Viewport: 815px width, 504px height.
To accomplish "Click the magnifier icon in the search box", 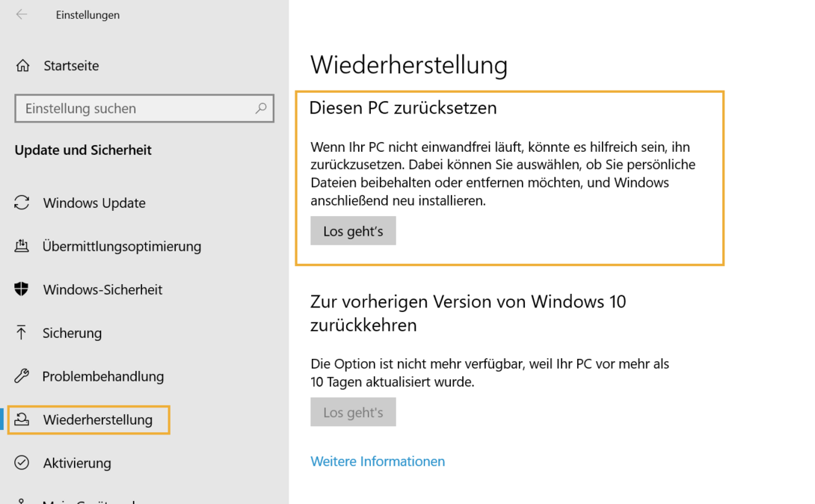I will click(261, 108).
